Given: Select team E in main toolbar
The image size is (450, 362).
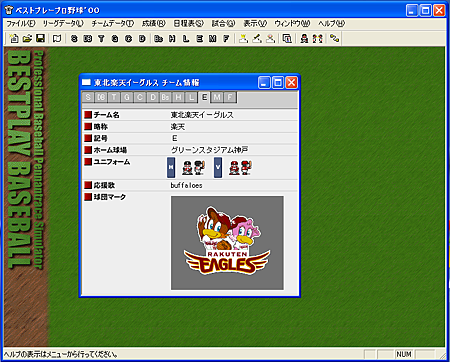Looking at the screenshot, I should [x=199, y=39].
